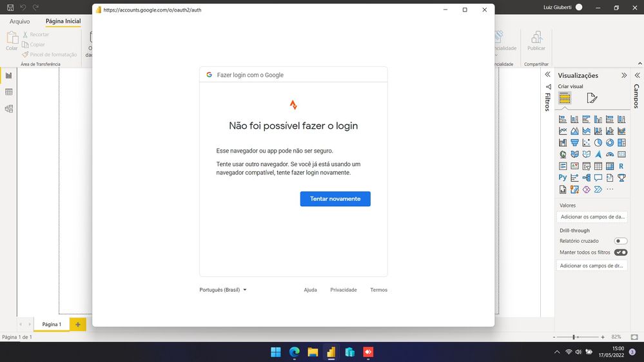Select the matrix visual
The image size is (644, 362).
[610, 166]
